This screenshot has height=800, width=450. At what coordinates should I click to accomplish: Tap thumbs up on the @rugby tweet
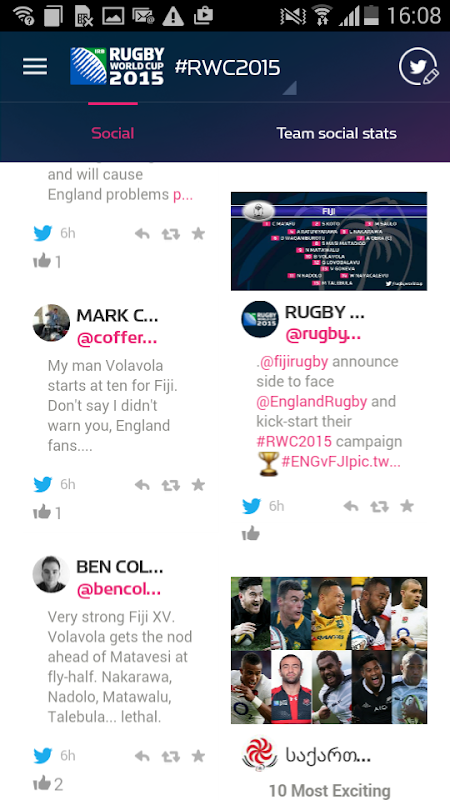pos(251,534)
